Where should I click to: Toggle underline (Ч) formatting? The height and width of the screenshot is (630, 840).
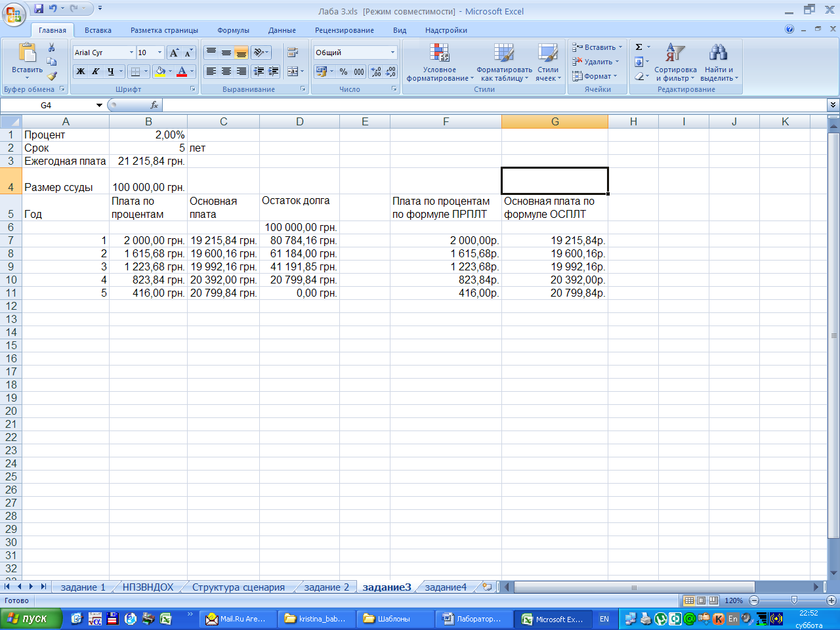click(x=111, y=72)
